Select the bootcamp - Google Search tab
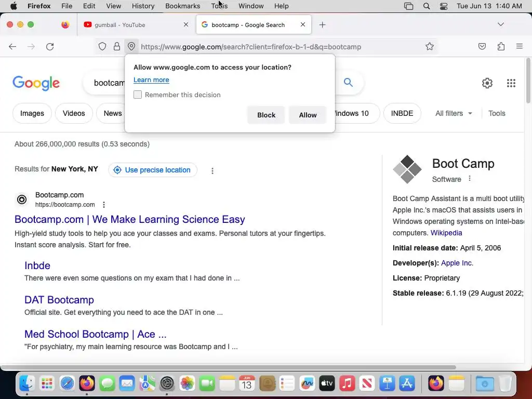Image resolution: width=532 pixels, height=399 pixels. point(249,25)
